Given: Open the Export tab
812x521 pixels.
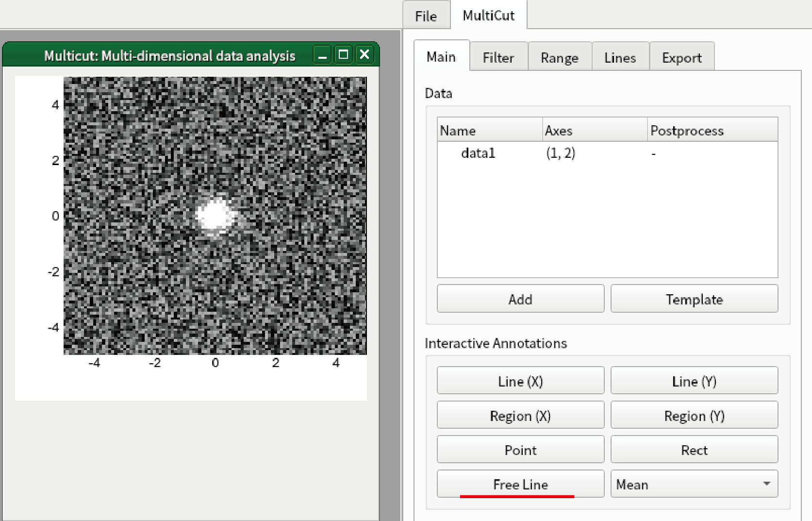Looking at the screenshot, I should point(682,58).
